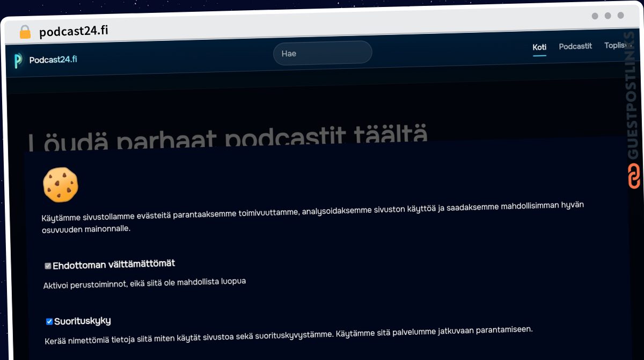Click the Löudä parhaat podcastit täältä heading

coord(228,139)
